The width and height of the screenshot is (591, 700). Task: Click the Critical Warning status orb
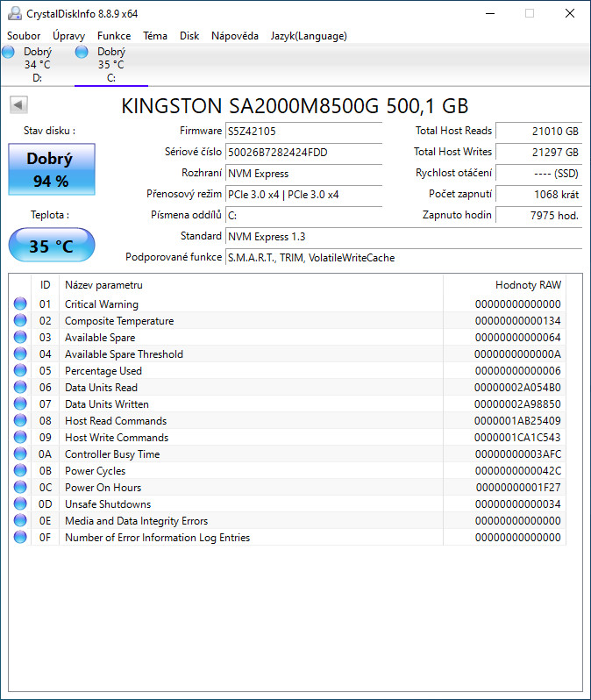tap(20, 304)
